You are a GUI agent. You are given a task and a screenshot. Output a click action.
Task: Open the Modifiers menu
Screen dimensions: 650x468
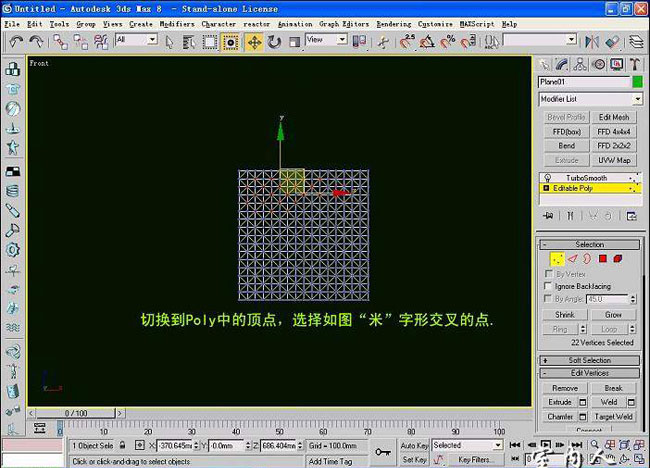177,24
